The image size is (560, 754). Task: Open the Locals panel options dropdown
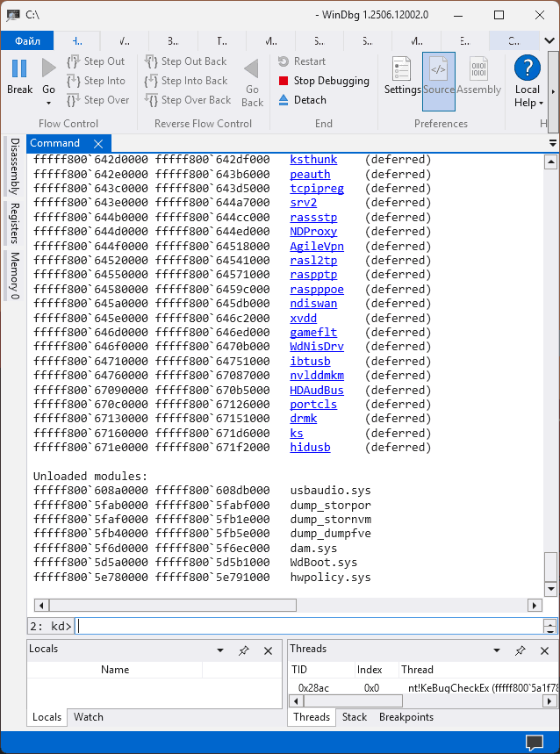click(220, 650)
